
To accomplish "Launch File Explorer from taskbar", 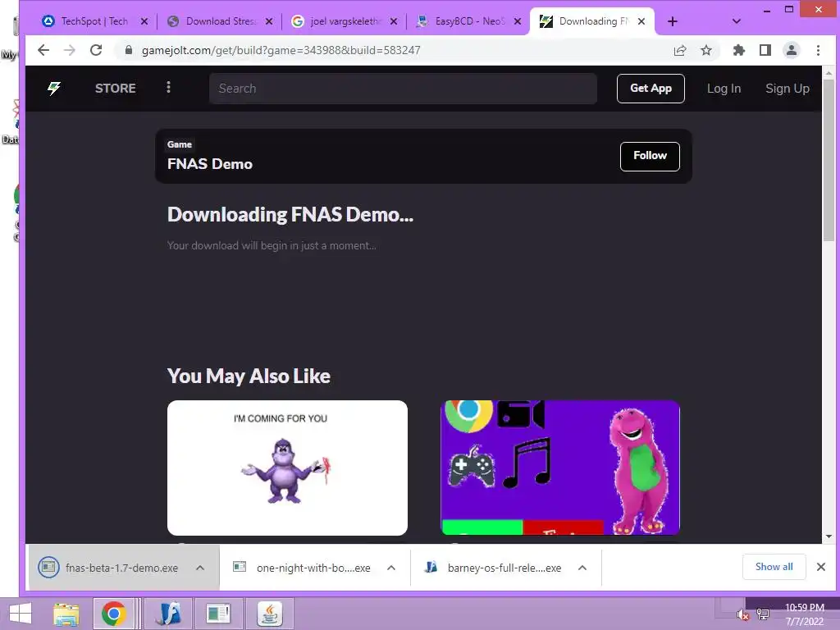I will [x=66, y=614].
